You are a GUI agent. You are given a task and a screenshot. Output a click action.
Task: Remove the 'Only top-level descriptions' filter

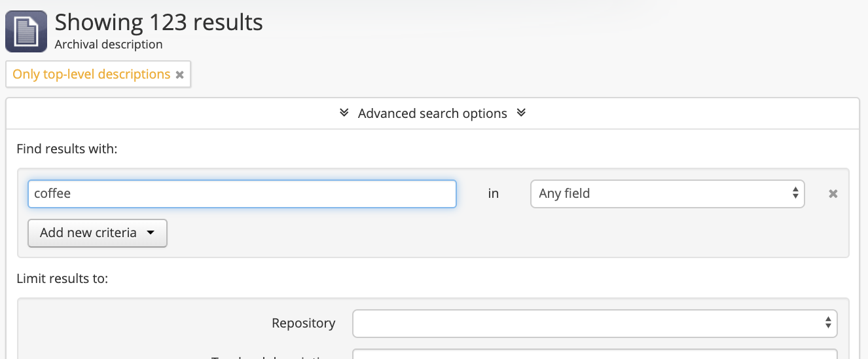click(x=179, y=75)
